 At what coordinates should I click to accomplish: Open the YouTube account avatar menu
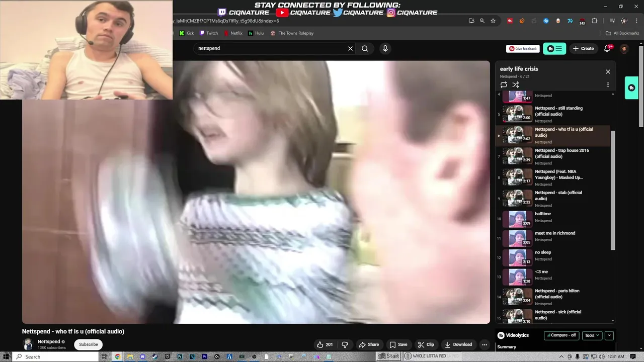pos(624,48)
